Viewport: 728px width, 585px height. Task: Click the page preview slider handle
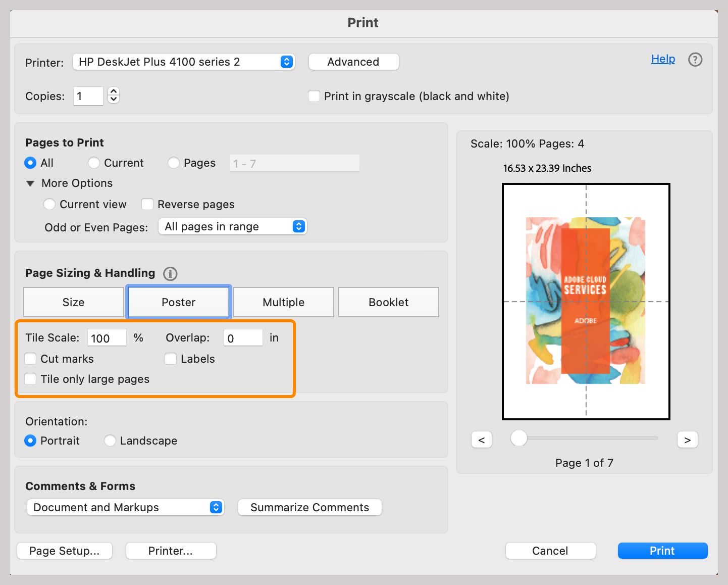click(518, 438)
